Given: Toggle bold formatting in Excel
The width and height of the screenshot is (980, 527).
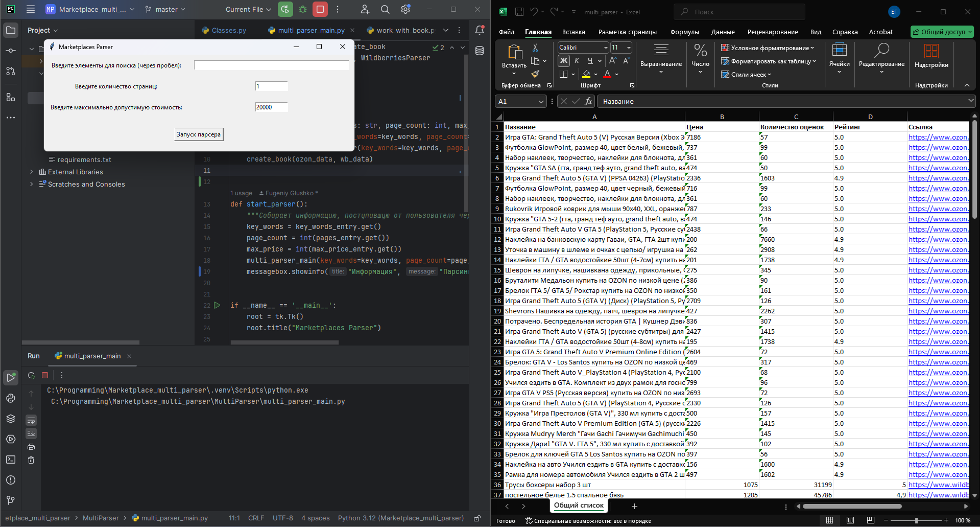Looking at the screenshot, I should tap(564, 61).
